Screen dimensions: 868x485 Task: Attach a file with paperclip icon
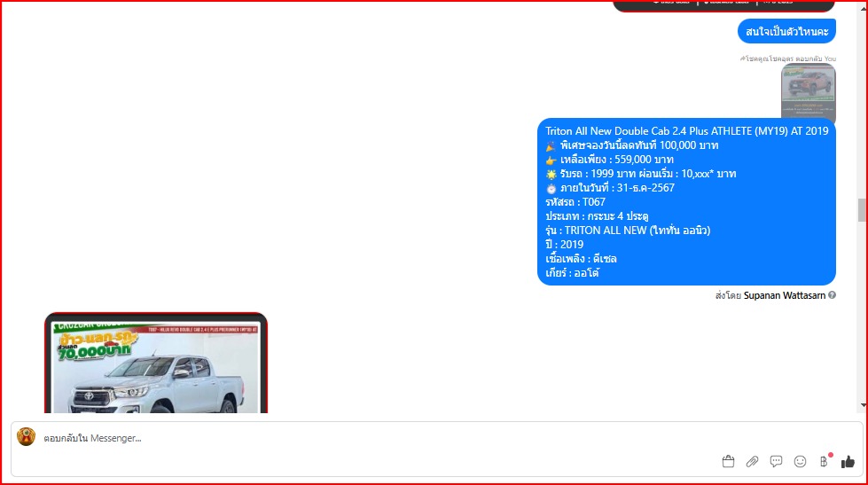pos(752,461)
